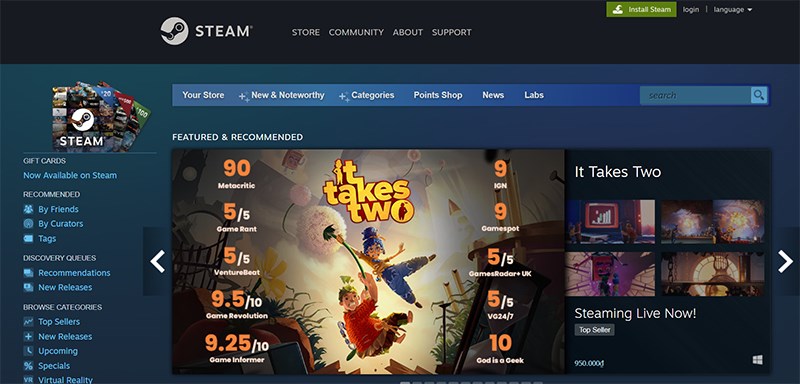800x384 pixels.
Task: Go to next featured game with right arrow
Action: click(x=785, y=261)
